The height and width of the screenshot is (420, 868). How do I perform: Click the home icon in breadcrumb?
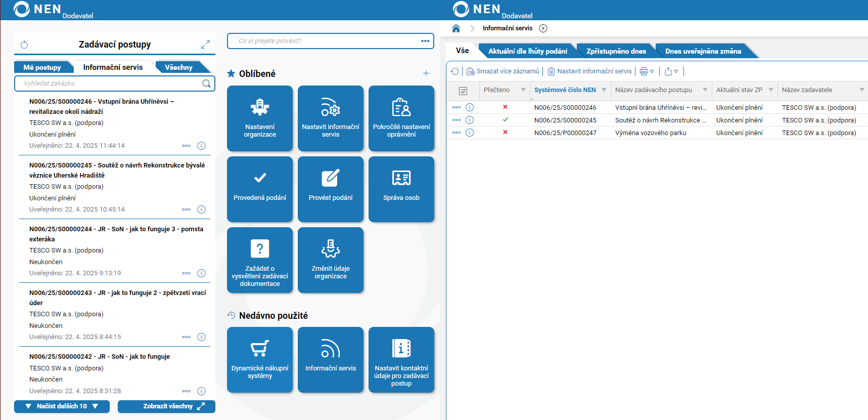point(456,28)
